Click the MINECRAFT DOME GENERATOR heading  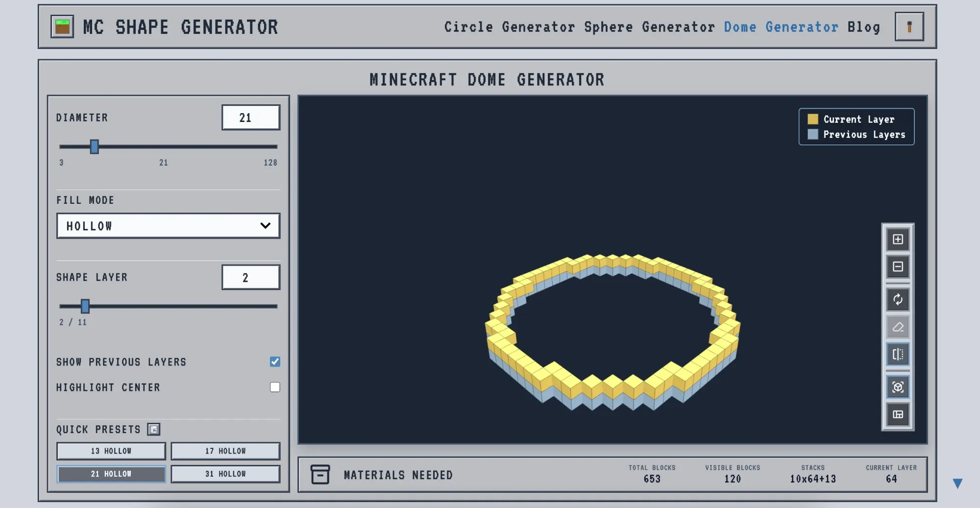pyautogui.click(x=487, y=79)
